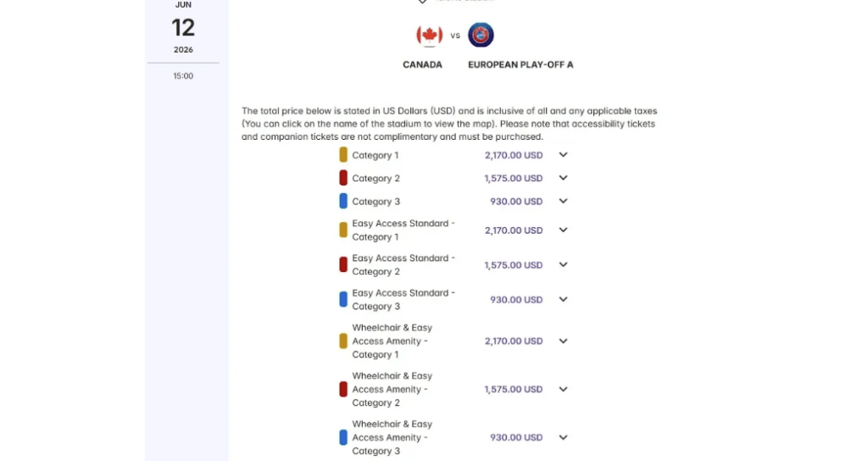This screenshot has height=461, width=868.
Task: Select the June 12 2026 date entry
Action: coord(183,28)
